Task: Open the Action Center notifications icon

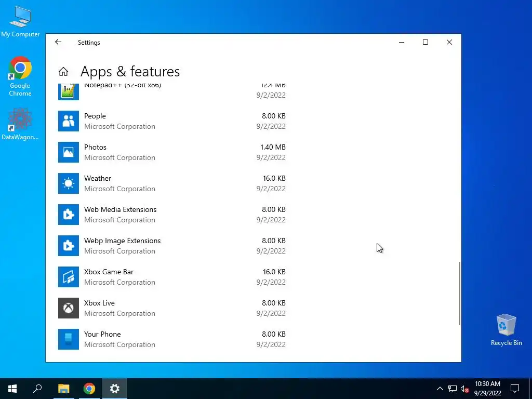Action: [515, 389]
